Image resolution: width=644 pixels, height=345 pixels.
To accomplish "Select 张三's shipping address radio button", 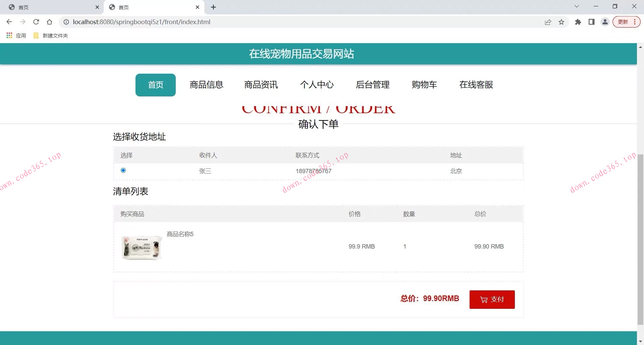I will coord(123,170).
